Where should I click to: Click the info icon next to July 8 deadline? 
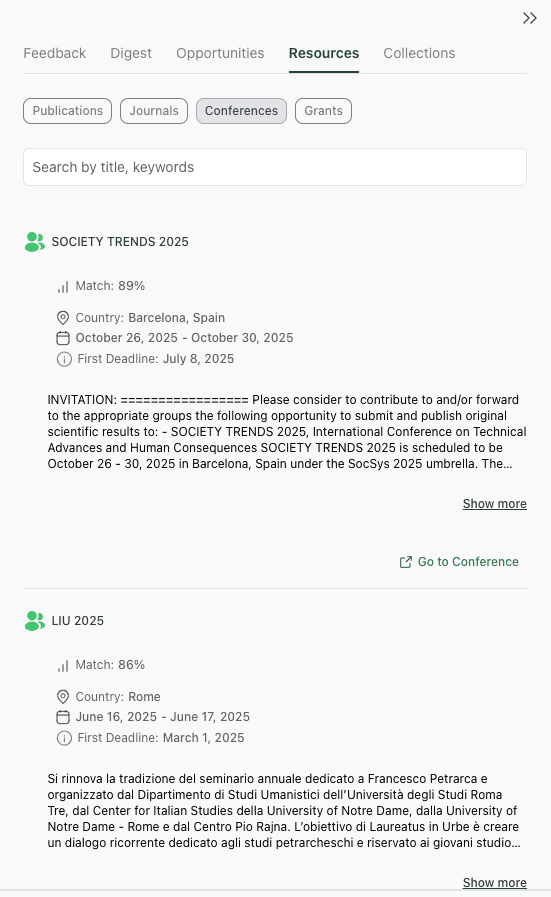pos(64,359)
